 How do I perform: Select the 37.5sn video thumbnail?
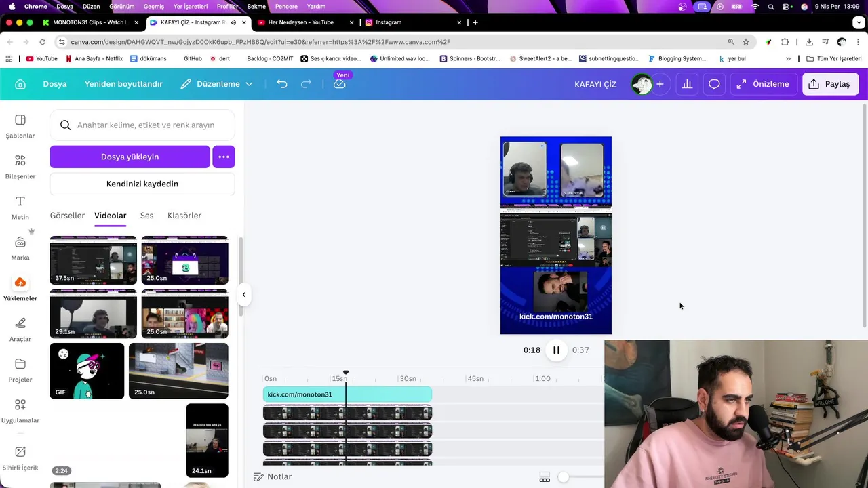coord(93,260)
